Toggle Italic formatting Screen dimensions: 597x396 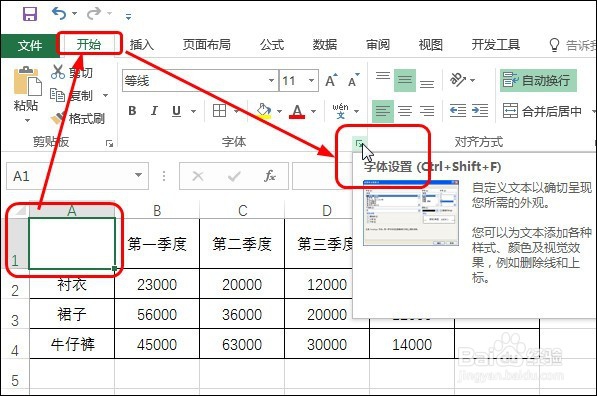pos(154,111)
